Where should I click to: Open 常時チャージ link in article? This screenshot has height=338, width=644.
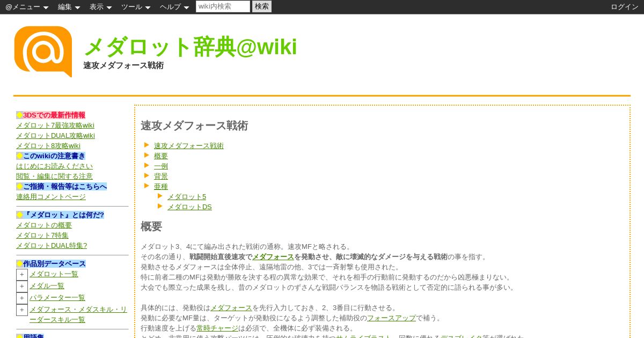pyautogui.click(x=217, y=328)
